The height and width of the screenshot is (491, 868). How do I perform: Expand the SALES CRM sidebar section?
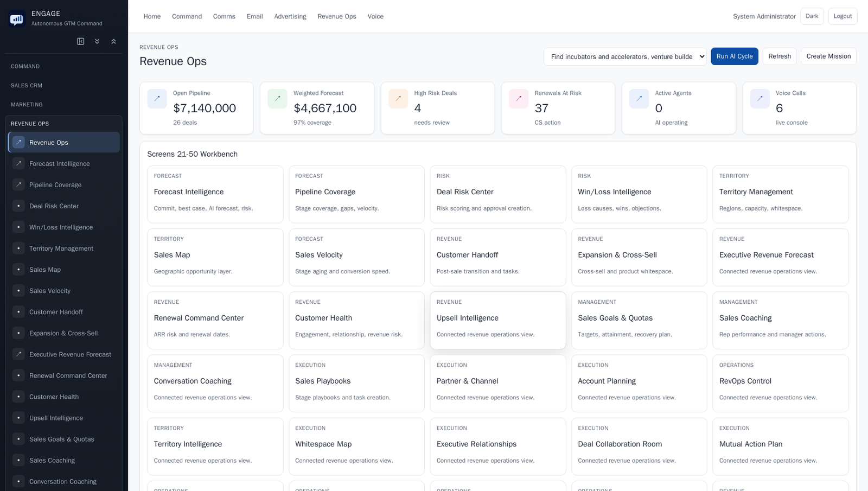click(63, 85)
